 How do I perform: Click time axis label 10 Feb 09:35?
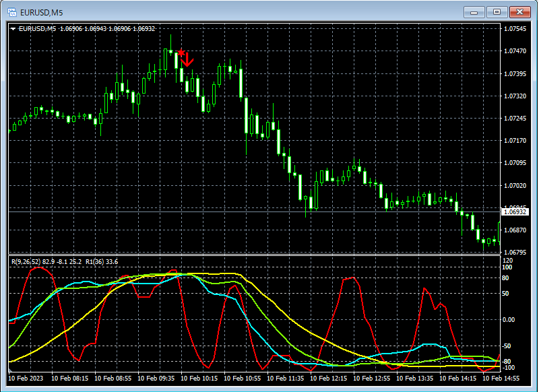coord(156,379)
